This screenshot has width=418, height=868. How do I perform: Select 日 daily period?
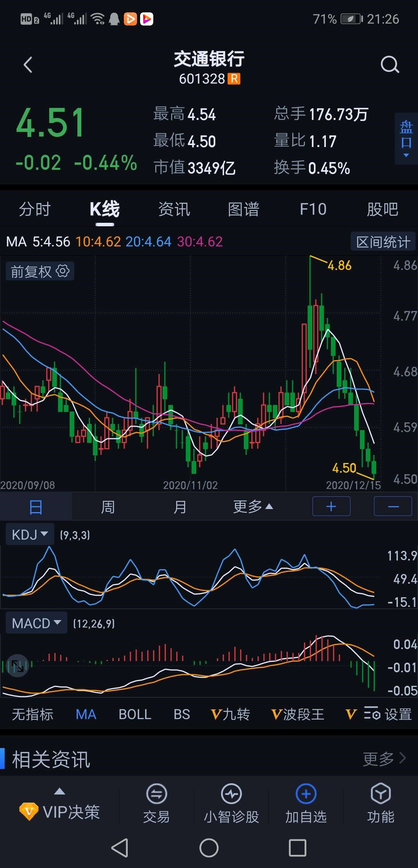click(36, 506)
